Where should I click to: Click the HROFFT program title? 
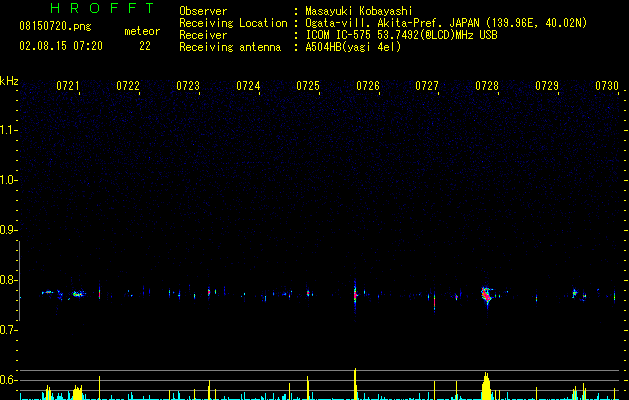(103, 8)
